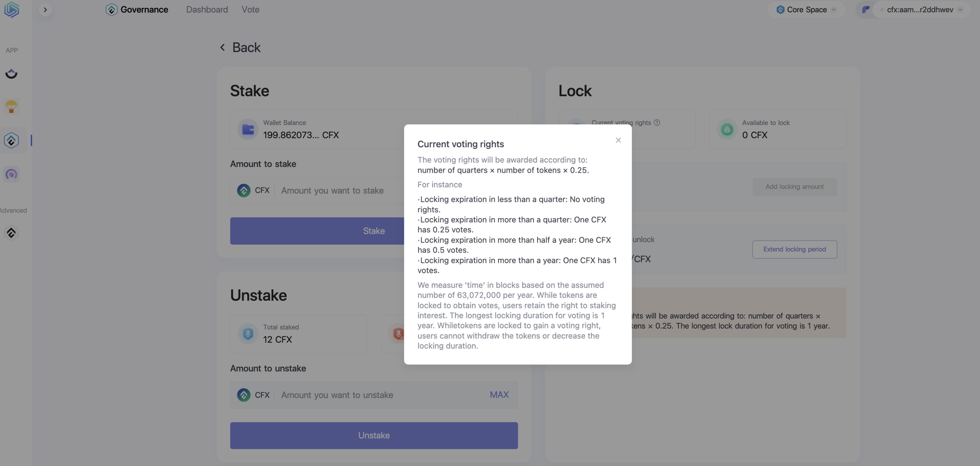Focus the Amount you want to unstake field

[x=380, y=394]
